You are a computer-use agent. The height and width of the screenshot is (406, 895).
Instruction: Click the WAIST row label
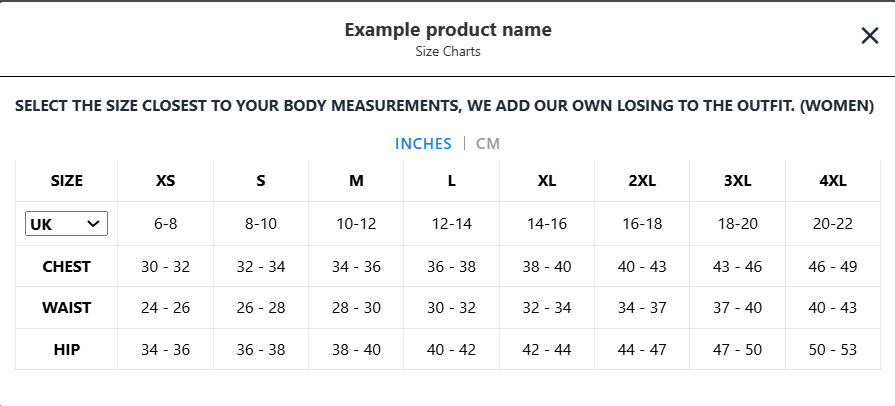[x=67, y=308]
